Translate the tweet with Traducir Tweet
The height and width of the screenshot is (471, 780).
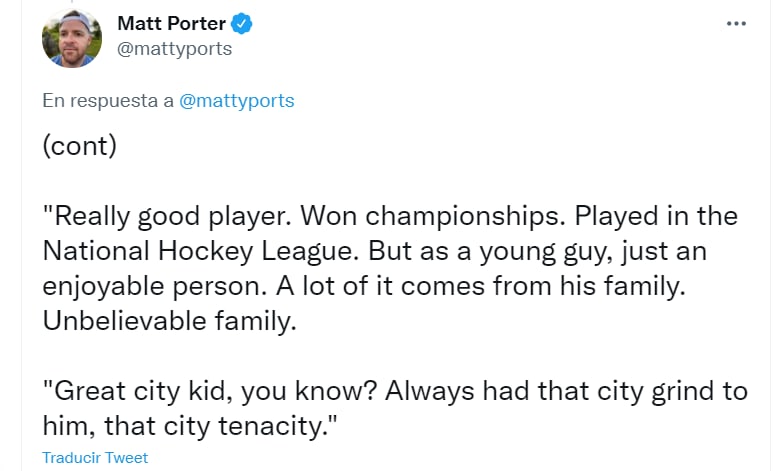(x=95, y=457)
